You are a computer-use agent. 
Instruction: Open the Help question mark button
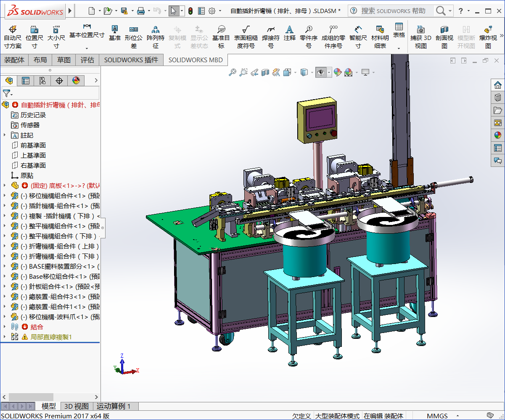point(461,11)
